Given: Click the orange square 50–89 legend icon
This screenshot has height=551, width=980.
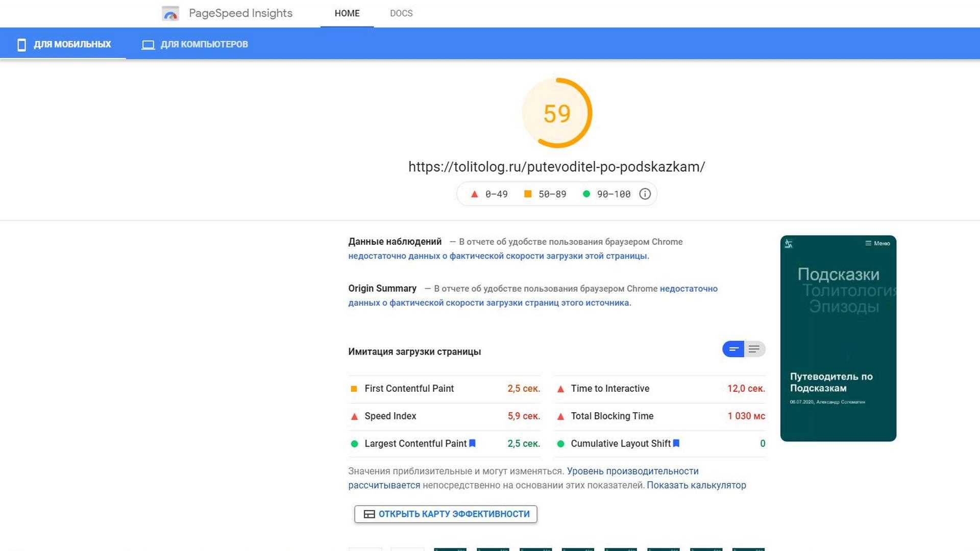Looking at the screenshot, I should point(528,194).
